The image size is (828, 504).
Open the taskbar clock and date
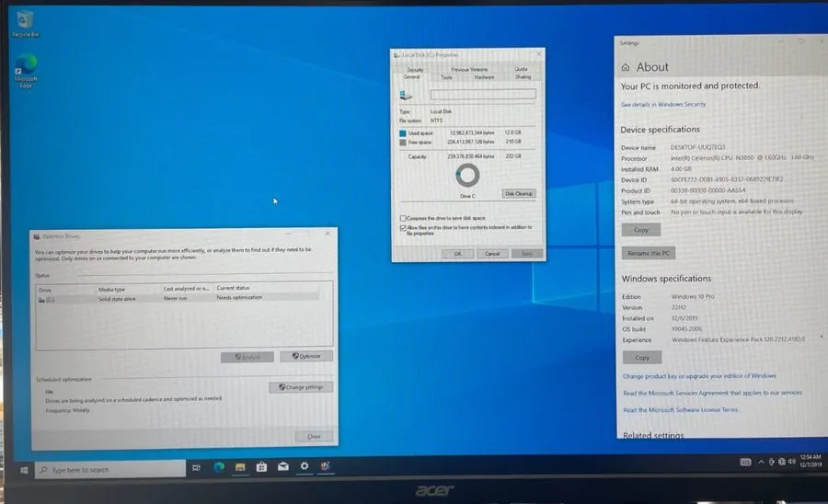pyautogui.click(x=810, y=461)
